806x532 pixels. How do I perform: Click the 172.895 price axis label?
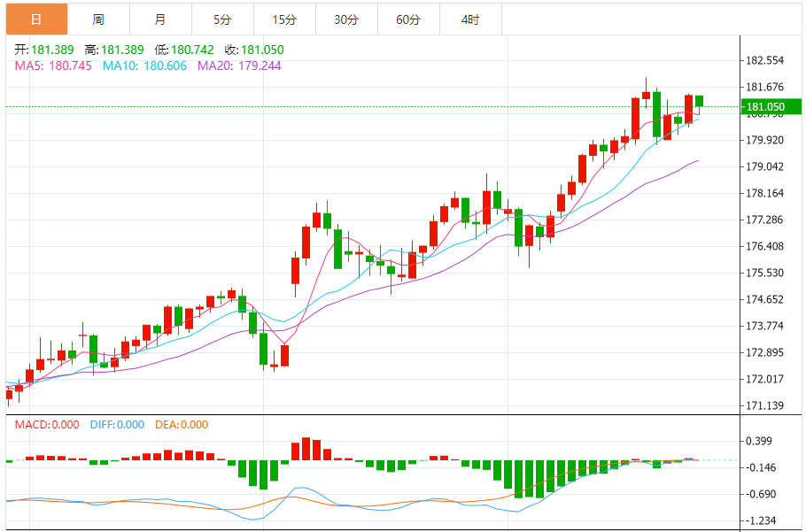pos(765,352)
